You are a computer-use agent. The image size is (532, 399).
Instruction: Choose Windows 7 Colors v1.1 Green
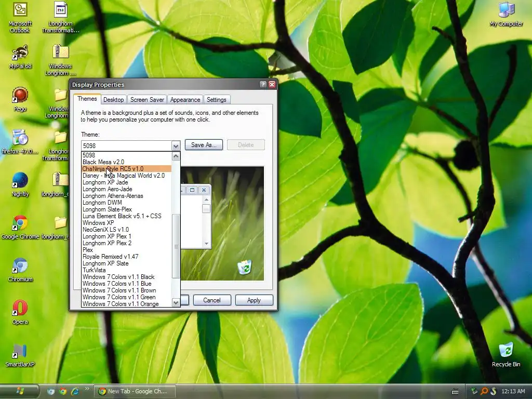[x=127, y=297]
